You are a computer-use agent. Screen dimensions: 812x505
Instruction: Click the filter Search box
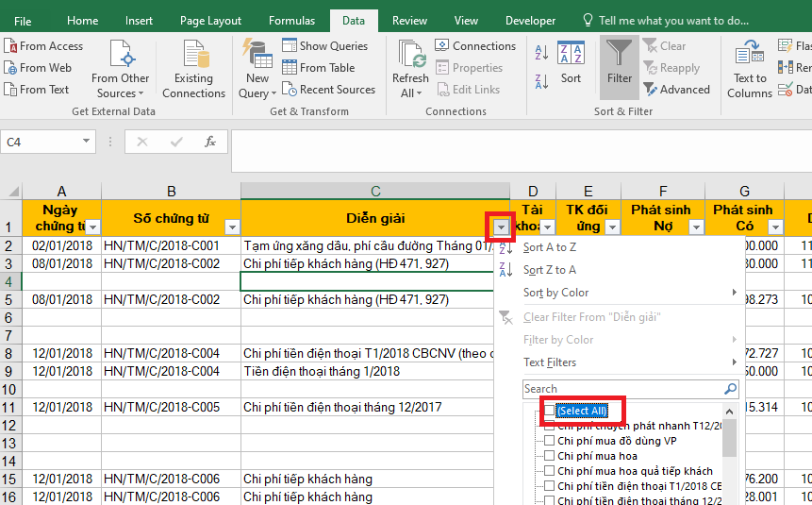click(622, 389)
